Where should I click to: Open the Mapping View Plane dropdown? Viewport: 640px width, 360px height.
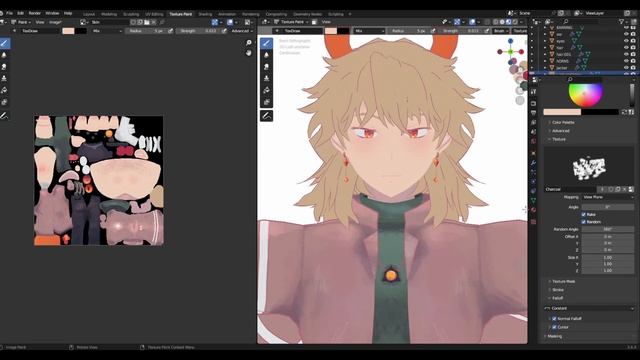tap(607, 197)
